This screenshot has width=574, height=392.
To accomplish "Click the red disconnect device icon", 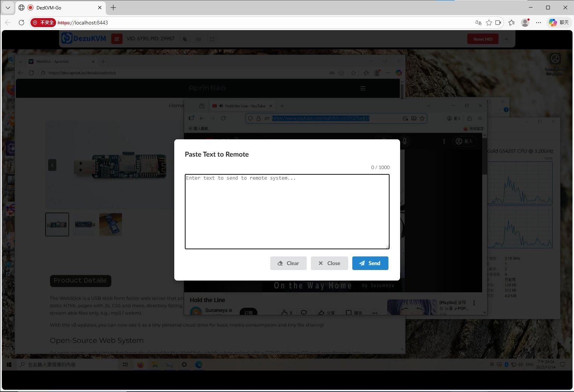I will point(117,38).
